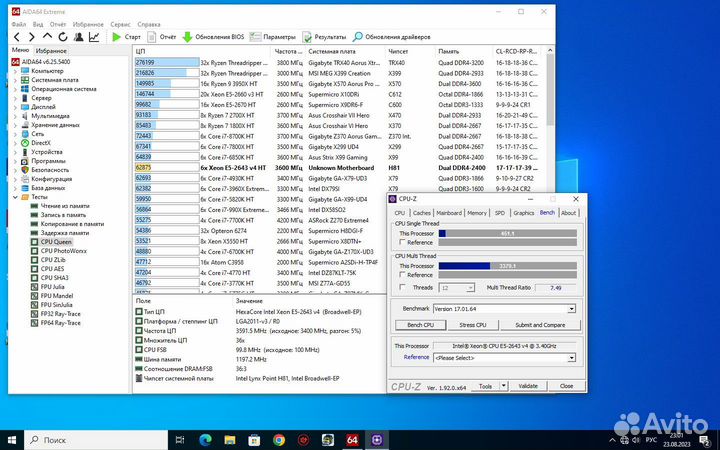Open the Вид menu

38,24
